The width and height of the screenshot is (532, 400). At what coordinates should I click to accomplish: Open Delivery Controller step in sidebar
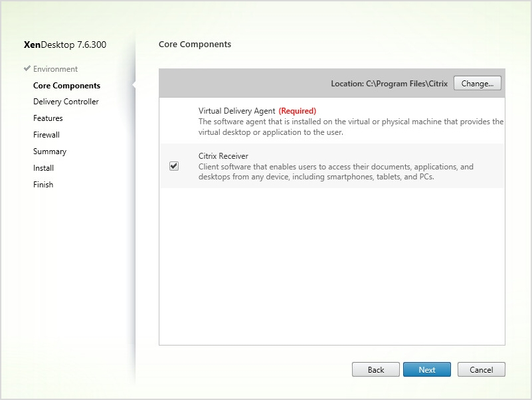(66, 102)
